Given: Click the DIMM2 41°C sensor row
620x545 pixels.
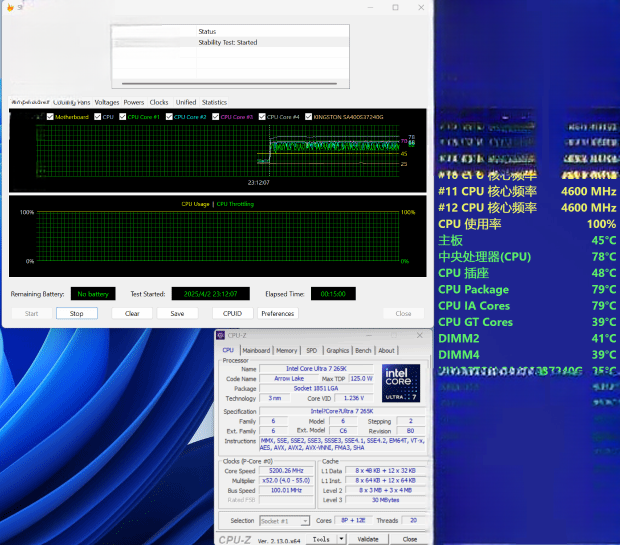Looking at the screenshot, I should tap(527, 339).
